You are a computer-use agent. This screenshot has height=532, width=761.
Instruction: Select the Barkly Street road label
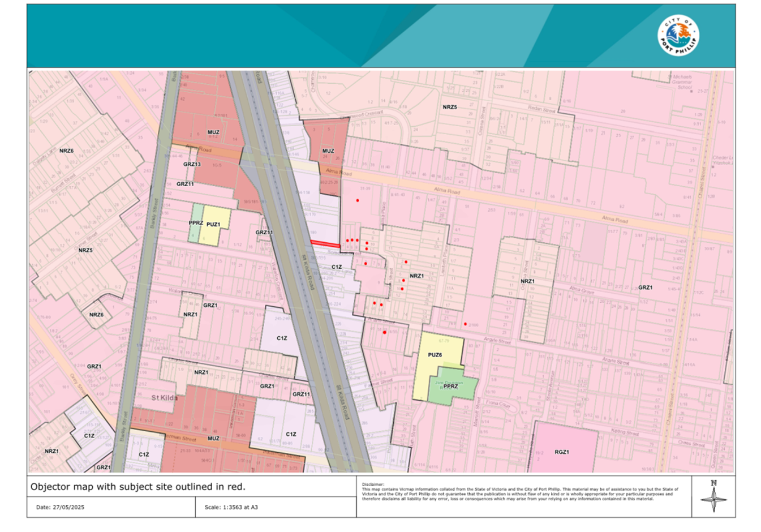pos(154,212)
